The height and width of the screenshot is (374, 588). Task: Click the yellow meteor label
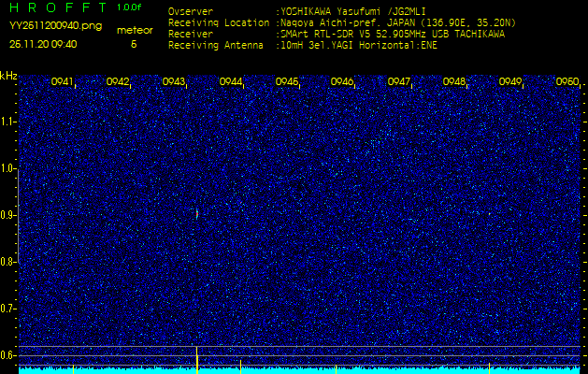pyautogui.click(x=135, y=30)
